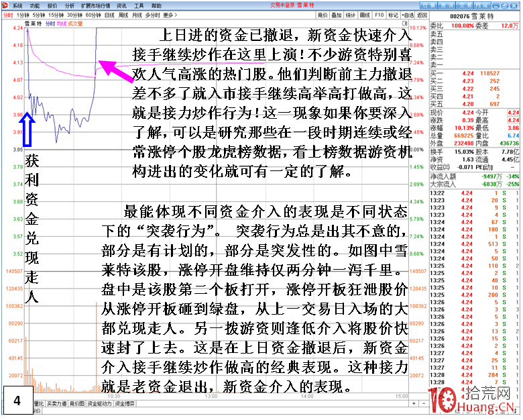Open the 功能 menu

coord(35,5)
